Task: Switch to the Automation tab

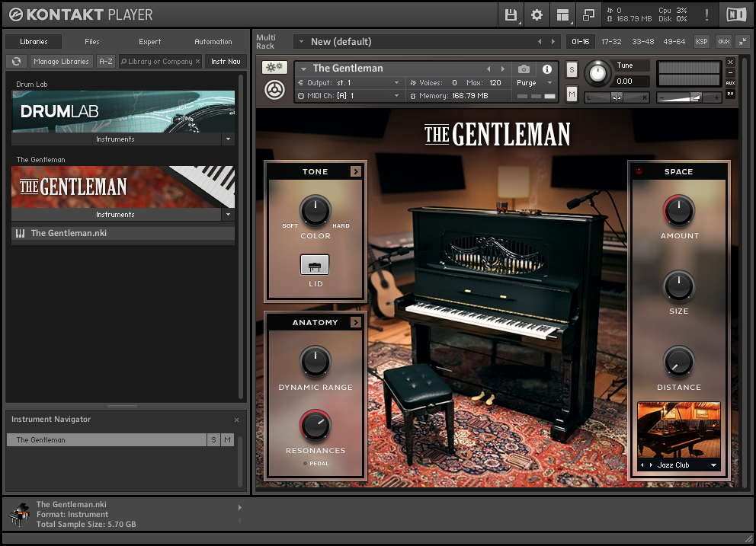Action: click(x=213, y=42)
